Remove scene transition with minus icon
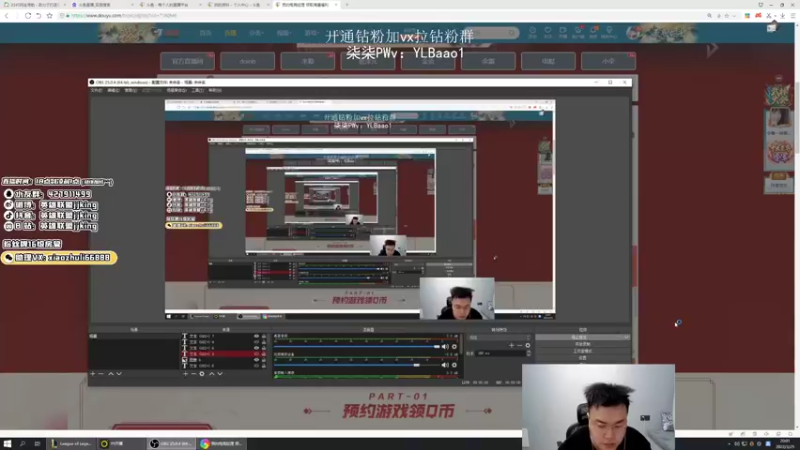Viewport: 800px width, 450px height. [x=519, y=345]
